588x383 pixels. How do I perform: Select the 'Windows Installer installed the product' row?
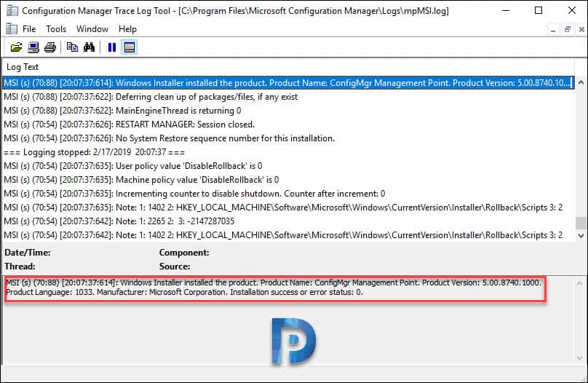tap(289, 83)
